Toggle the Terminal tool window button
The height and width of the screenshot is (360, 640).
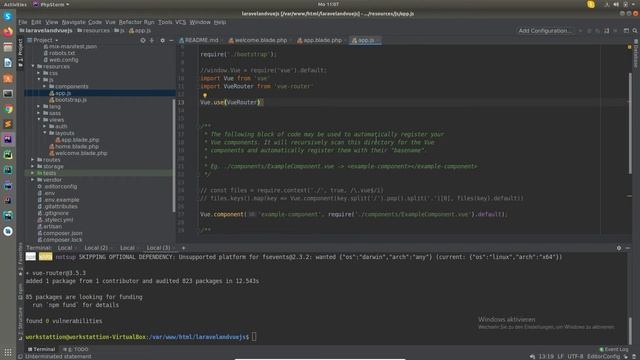click(x=41, y=349)
